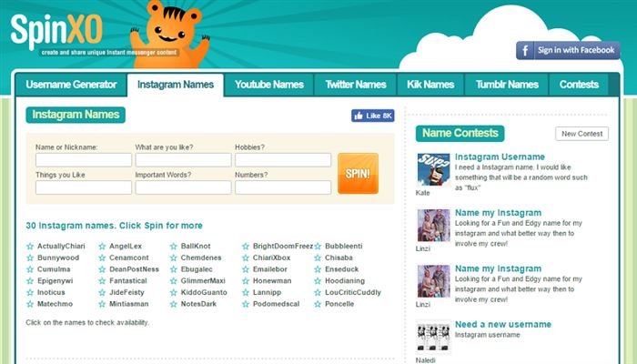The height and width of the screenshot is (364, 637).
Task: Open Need a new username contest
Action: tap(503, 324)
